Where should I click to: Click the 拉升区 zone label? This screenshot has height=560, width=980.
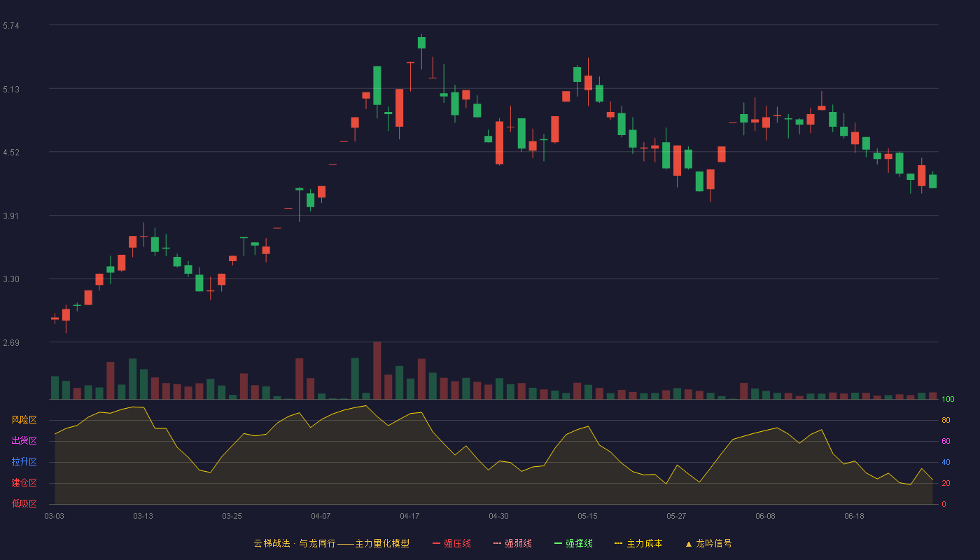[24, 462]
